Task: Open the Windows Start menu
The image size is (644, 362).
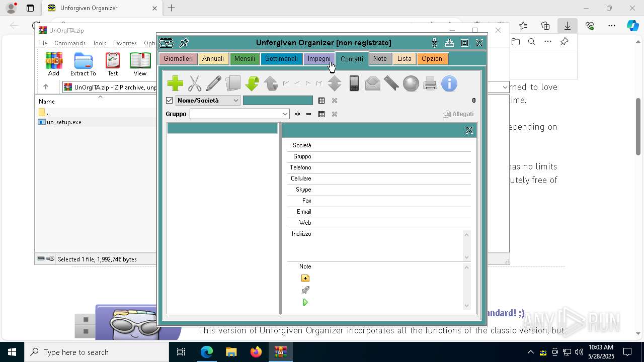Action: tap(12, 352)
